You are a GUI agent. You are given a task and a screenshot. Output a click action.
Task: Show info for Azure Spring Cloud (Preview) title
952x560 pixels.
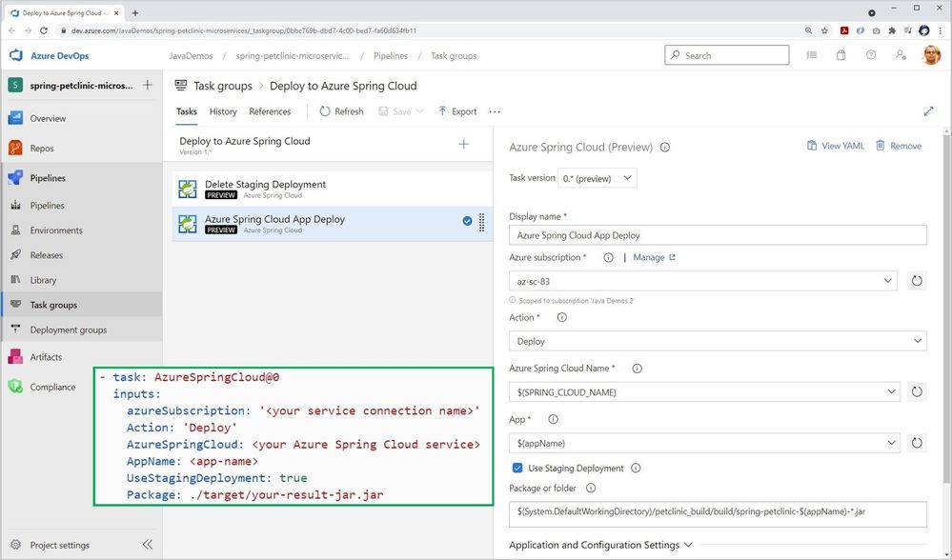click(665, 148)
